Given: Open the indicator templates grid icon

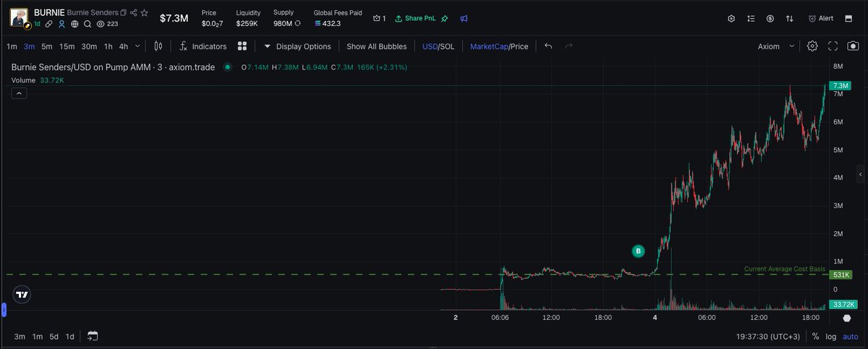Looking at the screenshot, I should [242, 46].
